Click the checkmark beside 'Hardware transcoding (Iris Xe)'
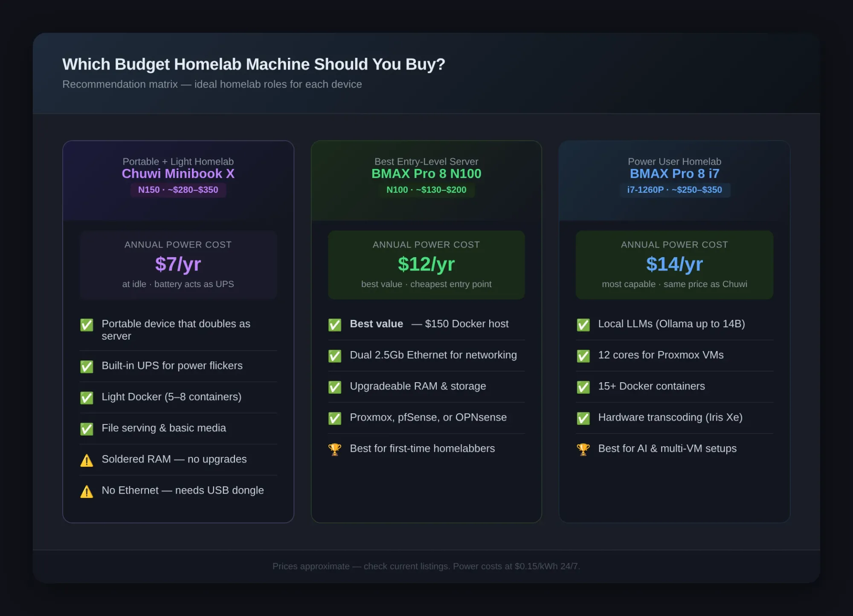The image size is (853, 616). [x=583, y=418]
